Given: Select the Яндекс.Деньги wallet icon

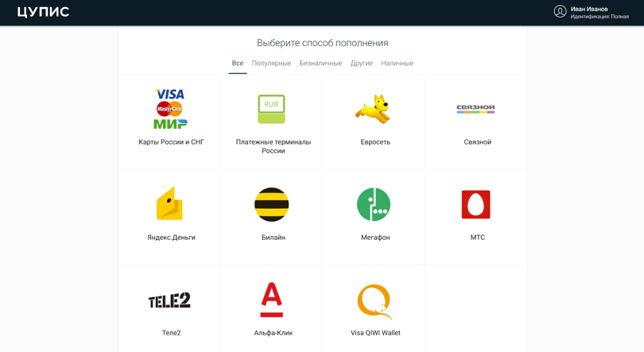Looking at the screenshot, I should tap(169, 203).
